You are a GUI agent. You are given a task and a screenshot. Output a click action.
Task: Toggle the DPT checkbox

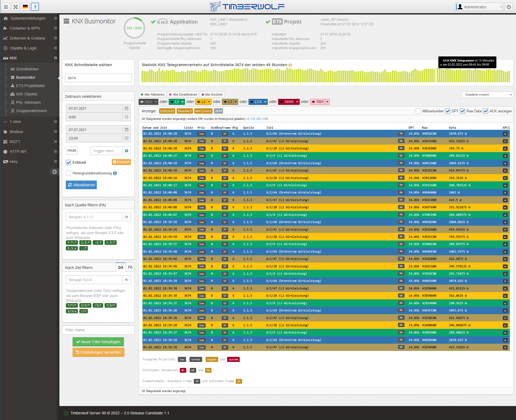(x=448, y=111)
